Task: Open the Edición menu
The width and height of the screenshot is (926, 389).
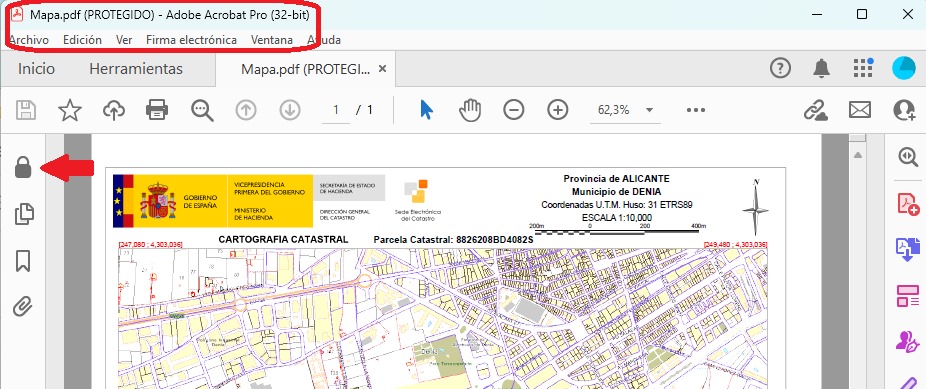Action: (83, 40)
